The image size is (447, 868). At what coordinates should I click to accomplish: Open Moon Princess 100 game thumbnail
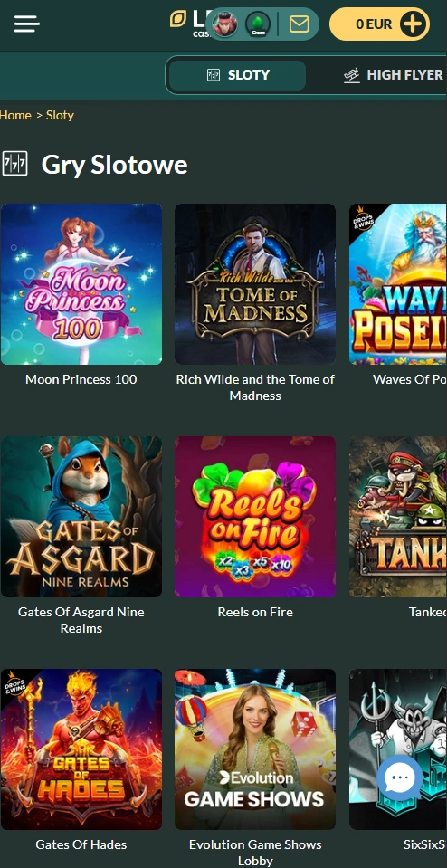coord(81,284)
